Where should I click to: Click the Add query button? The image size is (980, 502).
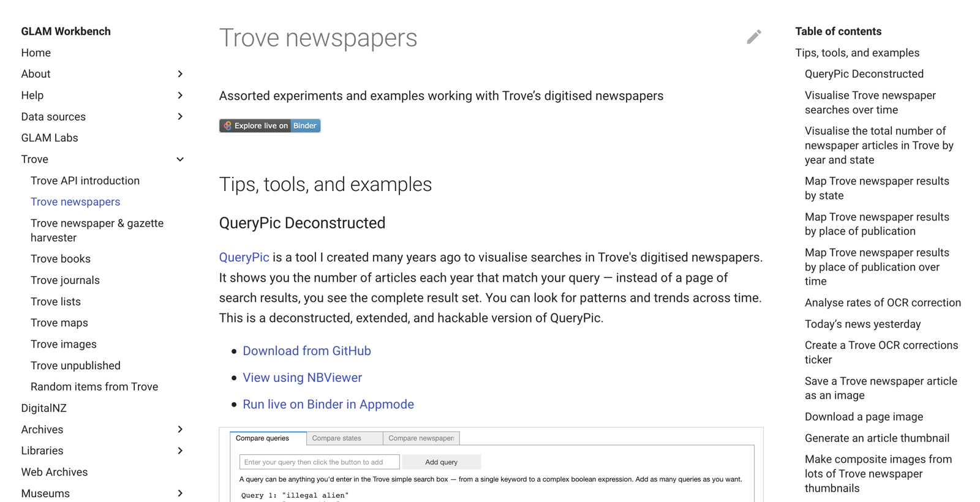click(441, 462)
